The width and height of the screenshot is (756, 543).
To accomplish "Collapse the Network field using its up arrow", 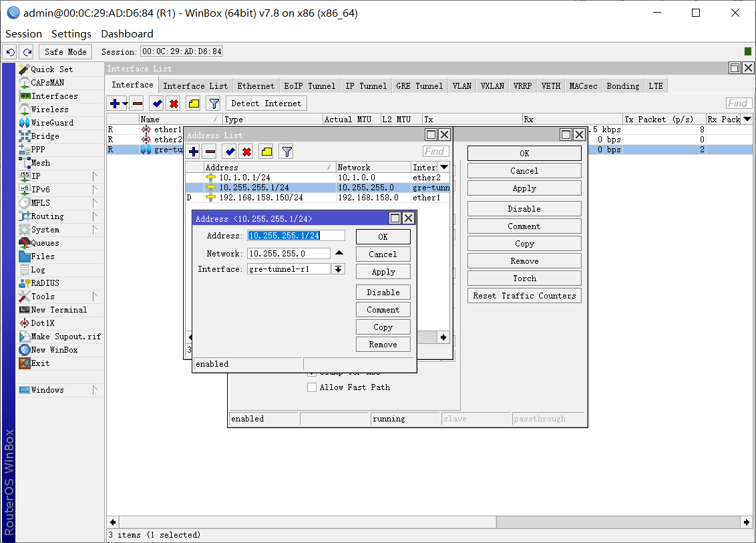I will click(x=339, y=253).
